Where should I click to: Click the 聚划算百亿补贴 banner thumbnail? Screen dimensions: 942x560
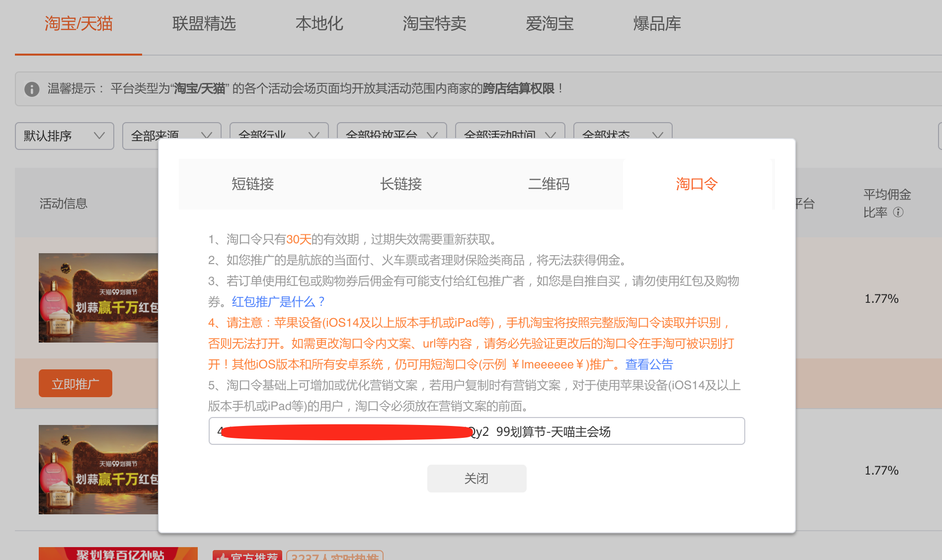tap(118, 554)
